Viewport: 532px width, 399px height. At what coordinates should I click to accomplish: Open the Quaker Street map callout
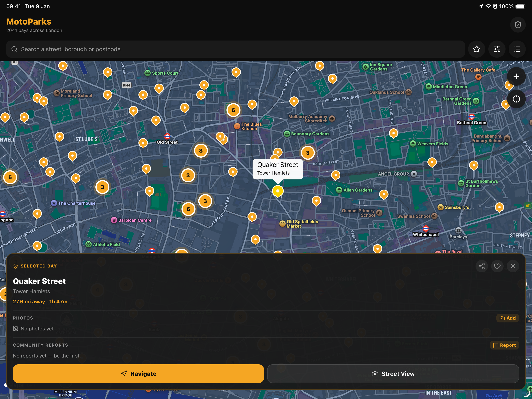277,169
